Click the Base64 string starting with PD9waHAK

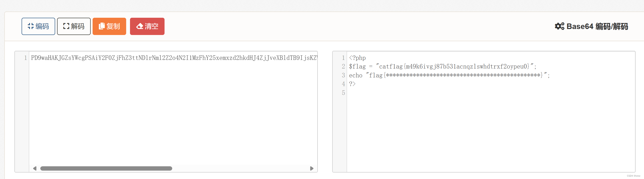click(174, 58)
